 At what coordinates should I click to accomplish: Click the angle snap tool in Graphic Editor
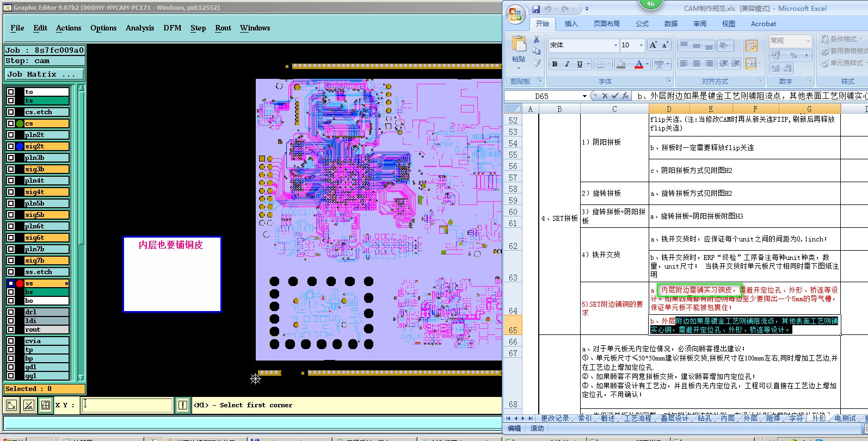(29, 405)
